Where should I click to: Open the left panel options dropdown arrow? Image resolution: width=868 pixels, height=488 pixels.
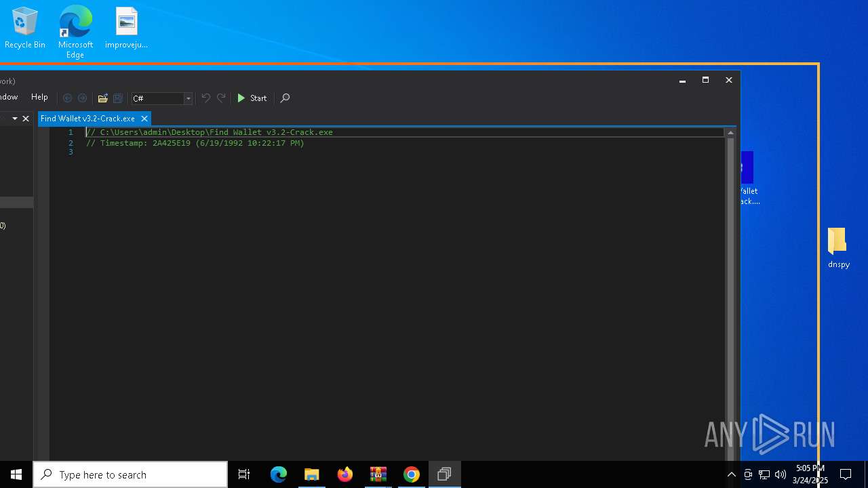point(15,119)
